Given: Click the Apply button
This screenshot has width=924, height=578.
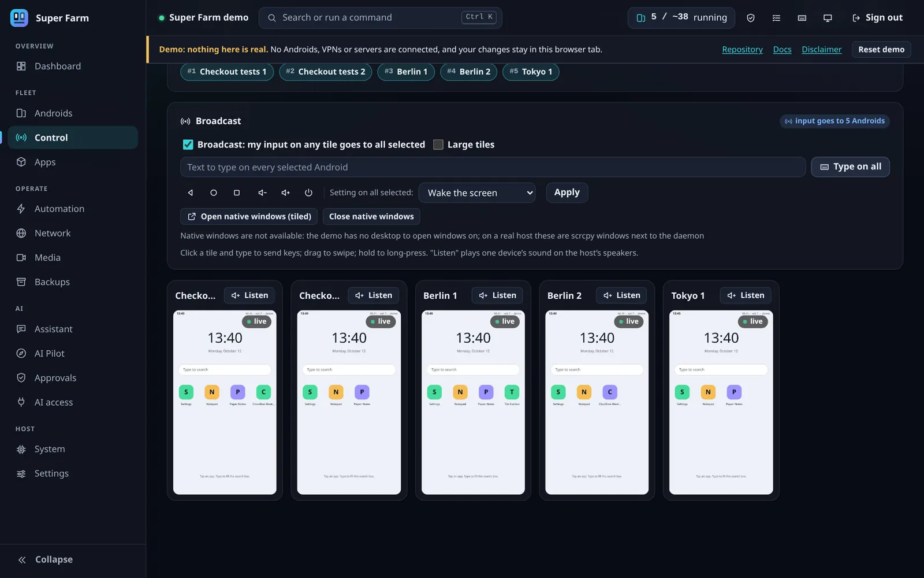Looking at the screenshot, I should pos(567,192).
